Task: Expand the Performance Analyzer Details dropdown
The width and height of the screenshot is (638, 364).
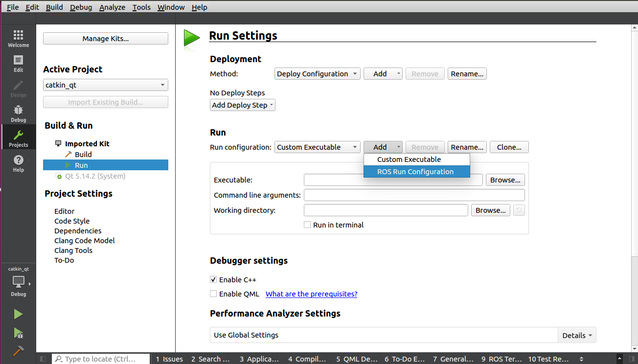Action: [577, 335]
